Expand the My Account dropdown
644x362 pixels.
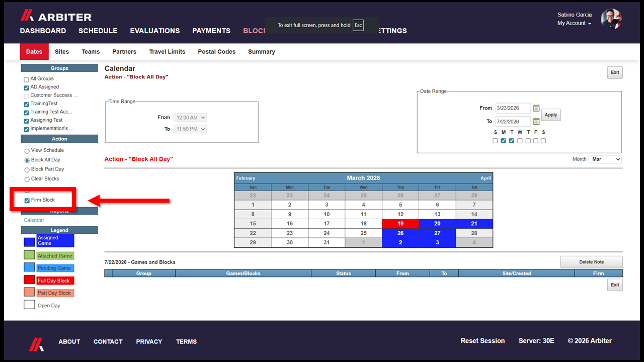pos(574,23)
